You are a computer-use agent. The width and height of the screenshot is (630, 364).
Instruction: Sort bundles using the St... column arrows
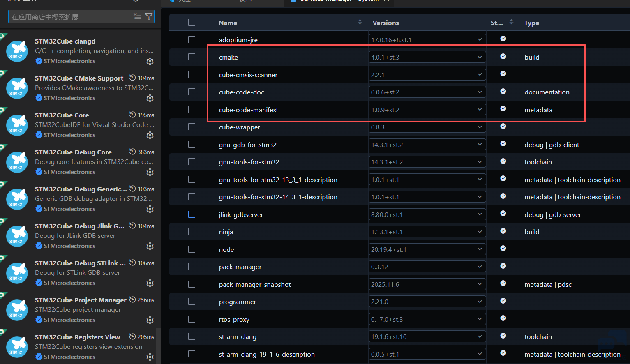pyautogui.click(x=511, y=22)
